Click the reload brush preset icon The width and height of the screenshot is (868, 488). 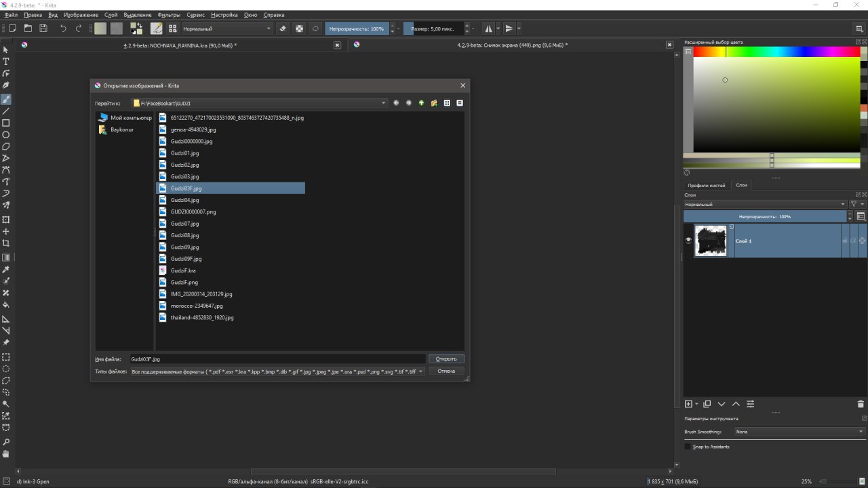(315, 28)
